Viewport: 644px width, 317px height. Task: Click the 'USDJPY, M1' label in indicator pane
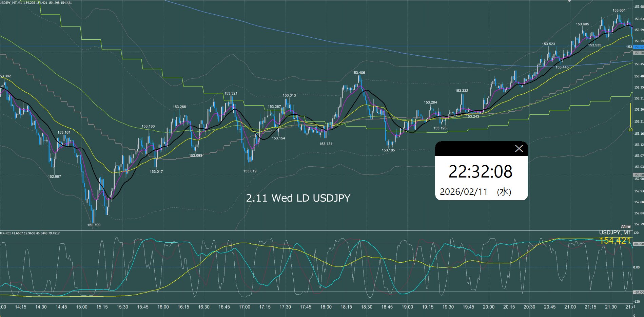[614, 232]
